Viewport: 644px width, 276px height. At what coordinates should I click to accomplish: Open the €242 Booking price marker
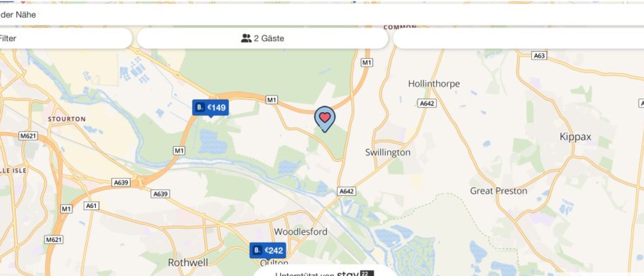(x=268, y=251)
